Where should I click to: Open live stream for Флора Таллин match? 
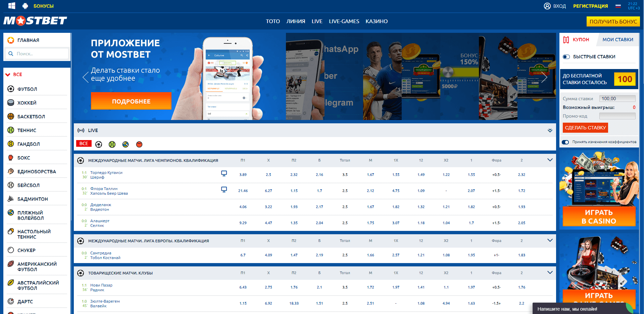[x=224, y=189]
